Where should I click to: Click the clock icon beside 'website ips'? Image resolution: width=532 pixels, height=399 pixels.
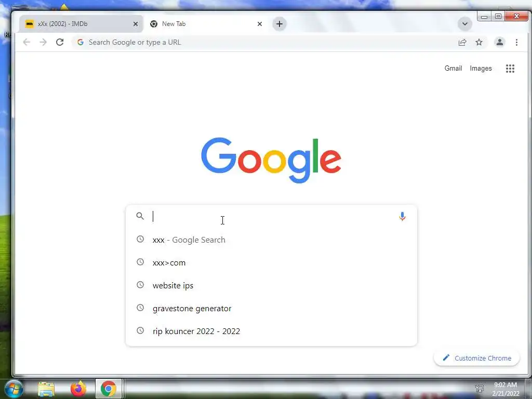pyautogui.click(x=140, y=285)
